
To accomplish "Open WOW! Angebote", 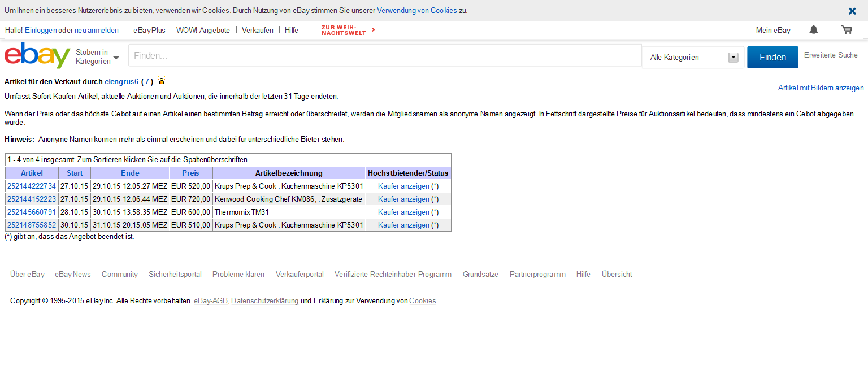I will [x=203, y=31].
